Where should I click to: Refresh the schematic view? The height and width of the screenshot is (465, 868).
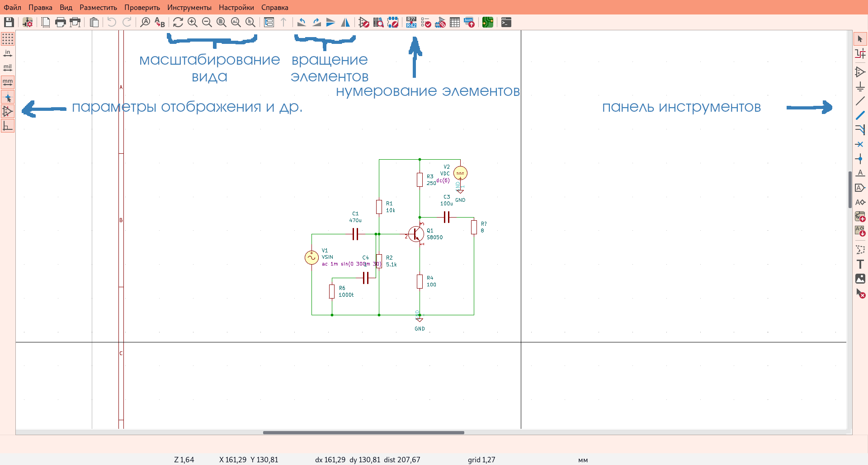pos(178,22)
